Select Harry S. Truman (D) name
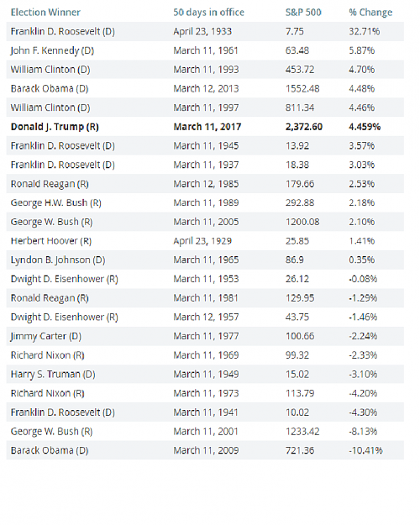420x525 pixels. coord(53,374)
